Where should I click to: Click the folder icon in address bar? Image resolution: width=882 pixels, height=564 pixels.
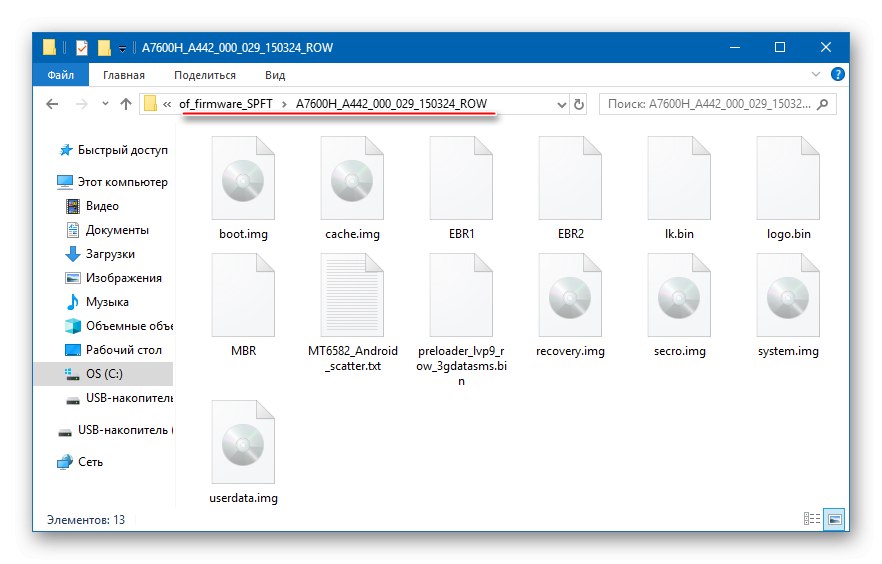tap(150, 103)
